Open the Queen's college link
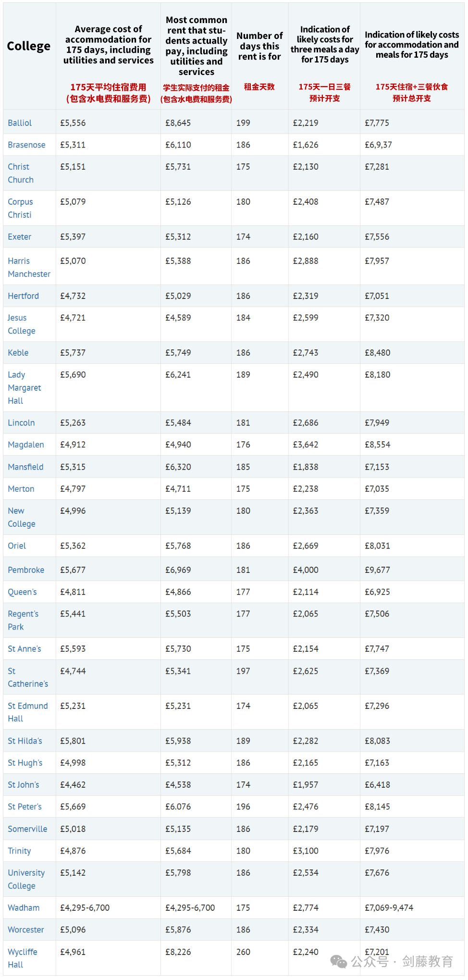The height and width of the screenshot is (980, 468). coord(22,592)
